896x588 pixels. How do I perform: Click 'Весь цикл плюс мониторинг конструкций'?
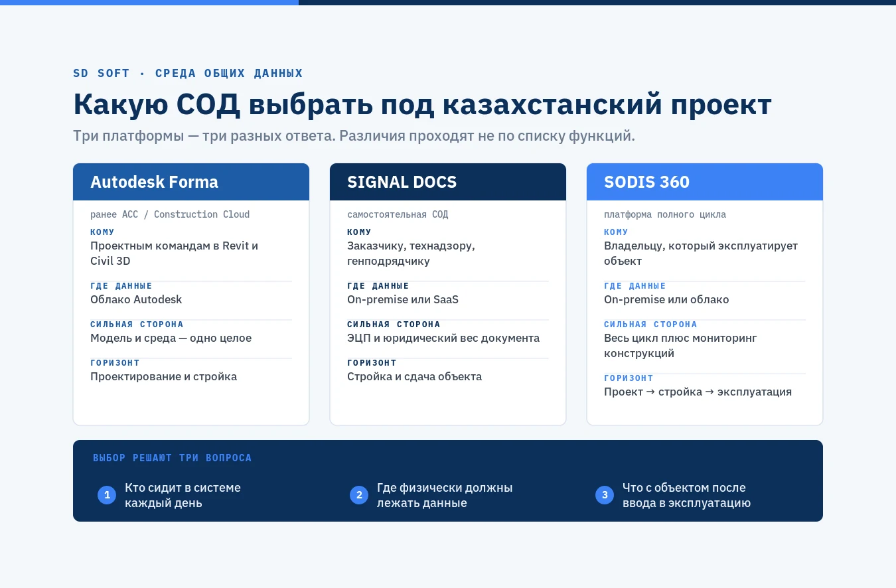pyautogui.click(x=680, y=346)
